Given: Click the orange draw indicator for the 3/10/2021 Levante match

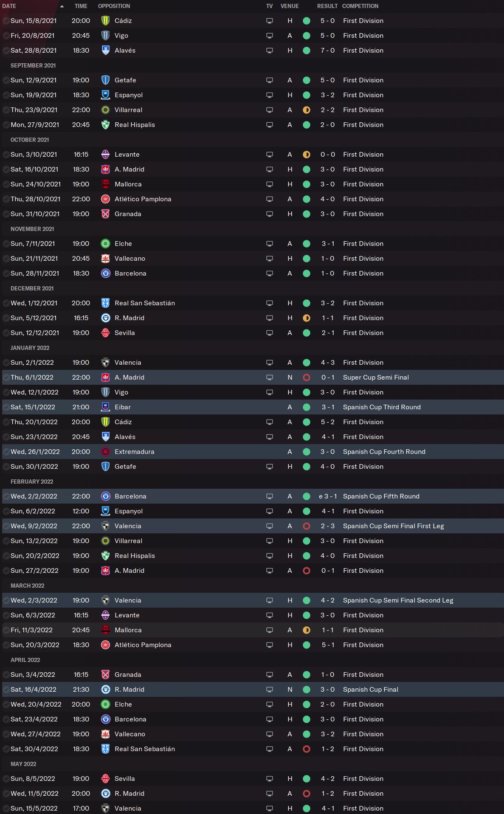Looking at the screenshot, I should (x=306, y=155).
